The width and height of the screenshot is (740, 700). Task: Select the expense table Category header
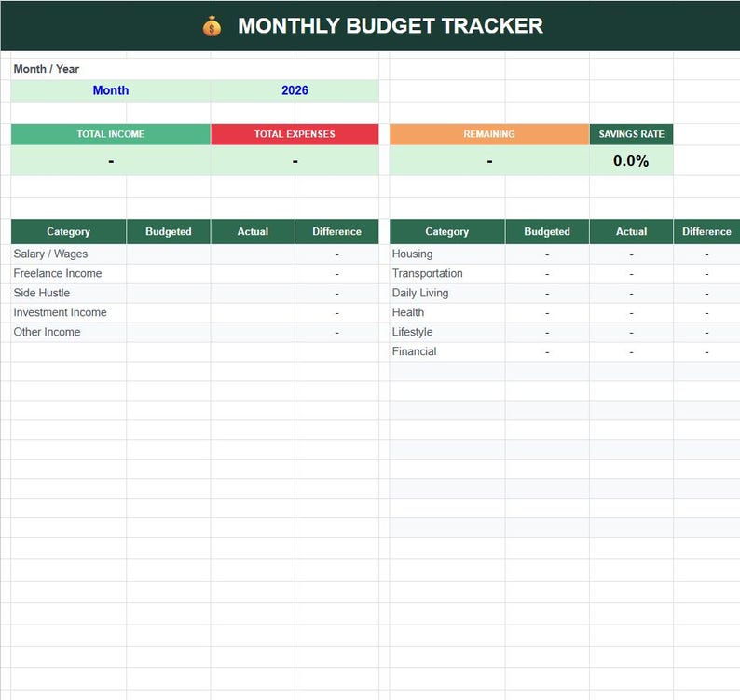(x=447, y=232)
